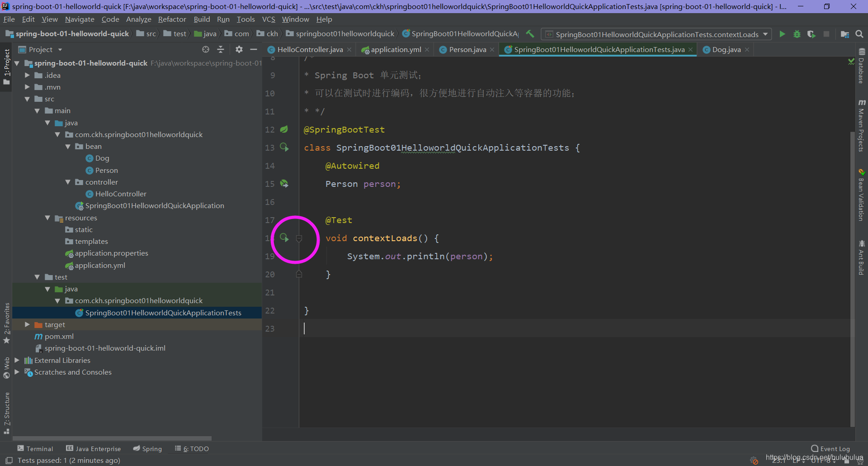
Task: Click Spring bean gutter icon on line 12
Action: pyautogui.click(x=284, y=129)
